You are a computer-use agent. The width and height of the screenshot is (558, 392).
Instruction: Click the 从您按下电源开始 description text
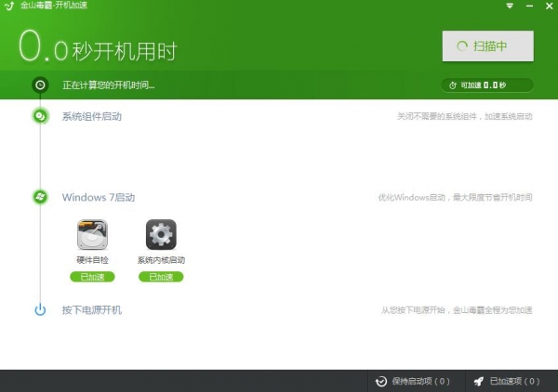[457, 310]
